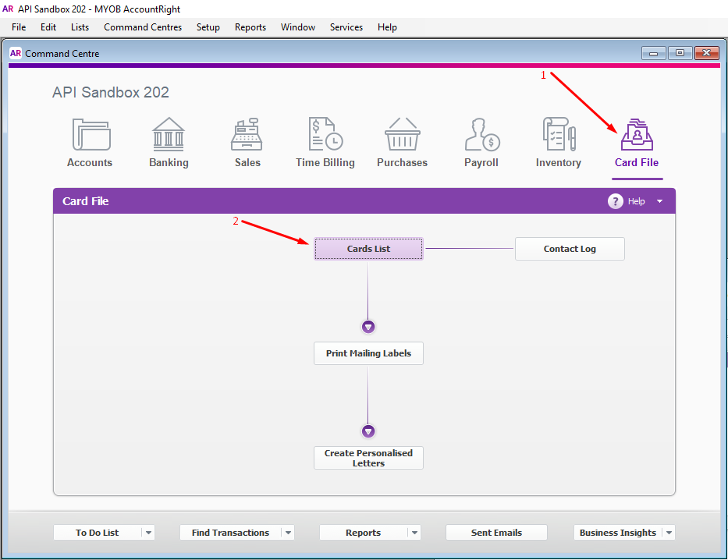The height and width of the screenshot is (560, 728).
Task: Click the Card File panel title
Action: coord(85,201)
